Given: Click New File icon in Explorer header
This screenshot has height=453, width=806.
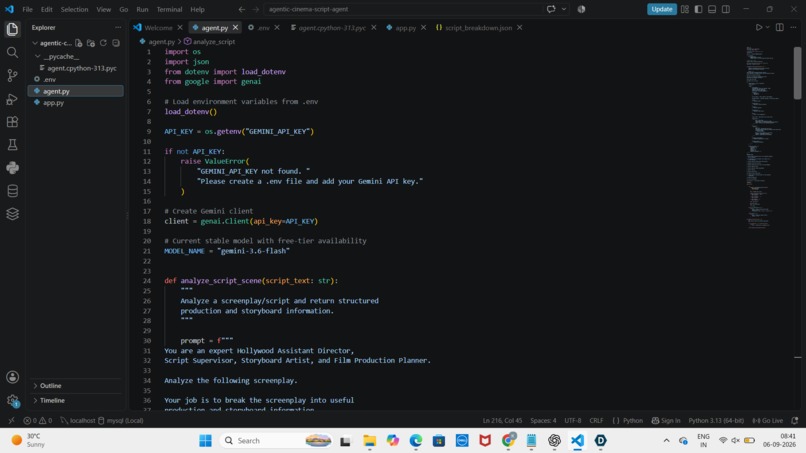Looking at the screenshot, I should [79, 43].
